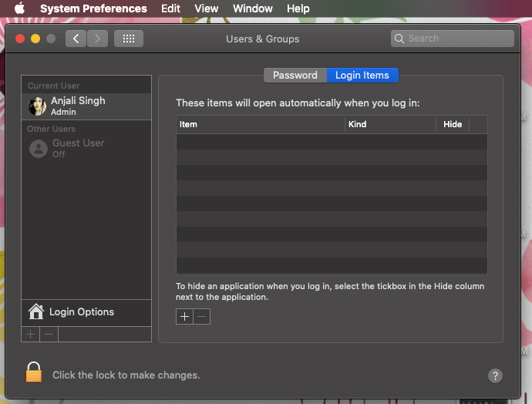Remove login item with minus button
The width and height of the screenshot is (532, 404).
coord(201,317)
